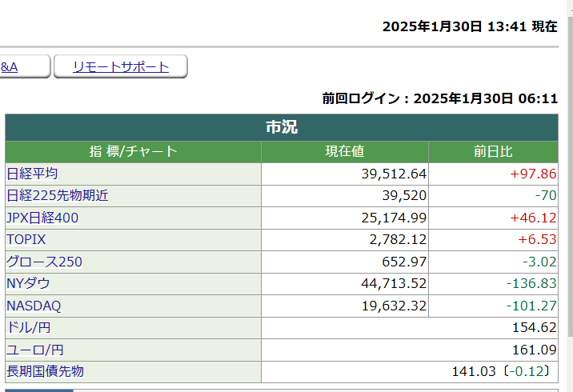573x392 pixels.
Task: View the NYダウ index link
Action: point(28,283)
